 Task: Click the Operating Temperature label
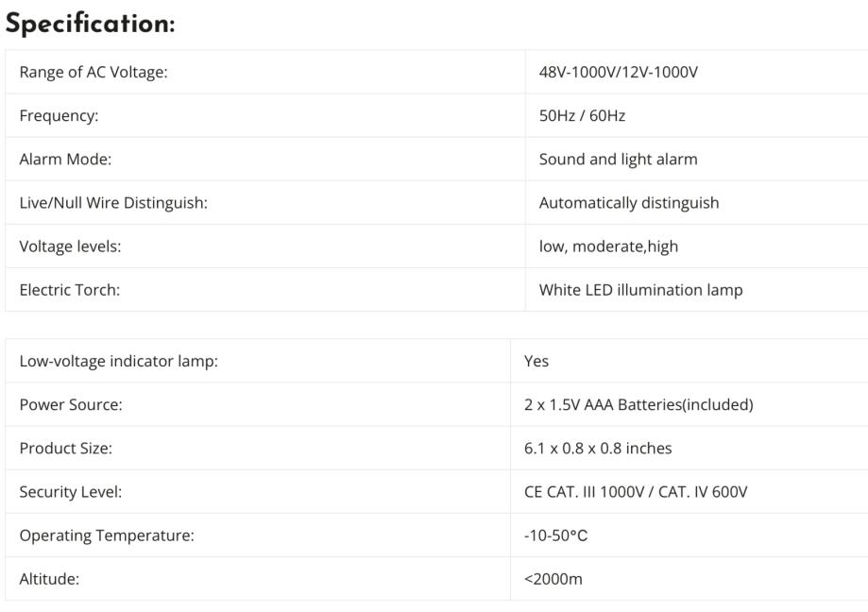pyautogui.click(x=107, y=535)
